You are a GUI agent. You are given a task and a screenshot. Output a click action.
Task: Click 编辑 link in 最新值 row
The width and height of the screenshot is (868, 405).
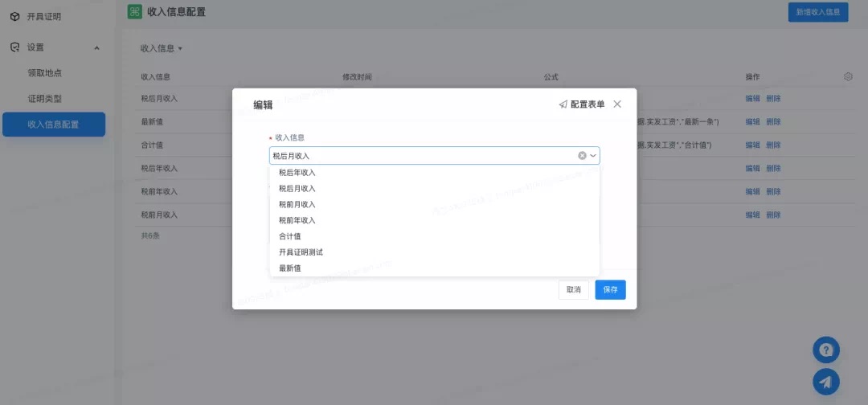pos(753,121)
